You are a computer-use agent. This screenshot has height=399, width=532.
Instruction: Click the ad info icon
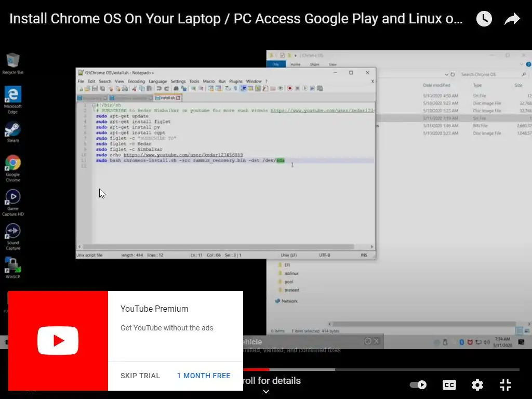367,341
